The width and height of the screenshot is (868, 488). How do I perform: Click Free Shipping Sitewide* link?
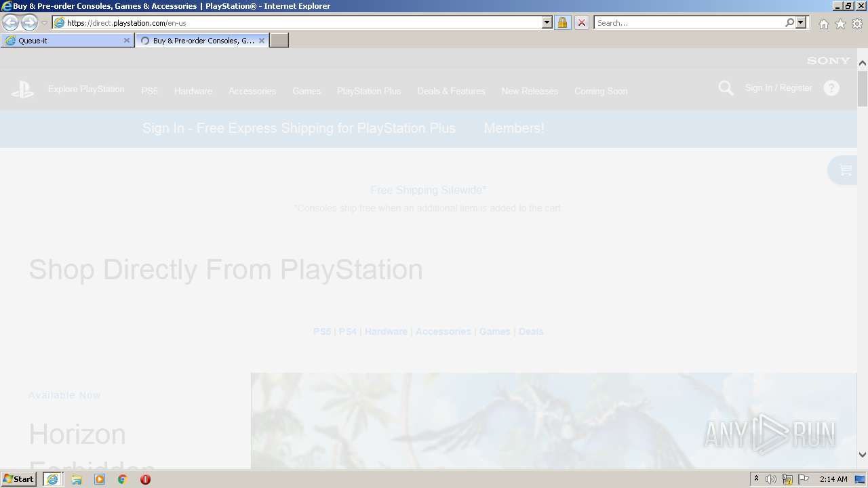tap(429, 190)
